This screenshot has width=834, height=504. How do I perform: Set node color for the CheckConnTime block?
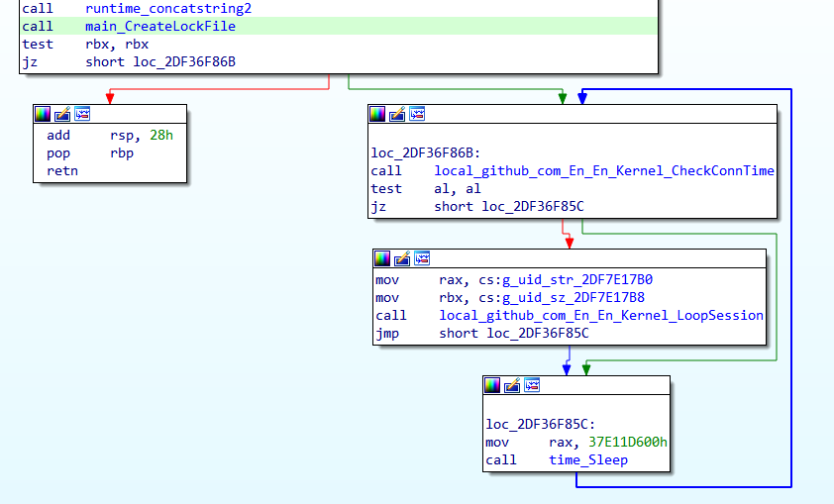click(377, 114)
